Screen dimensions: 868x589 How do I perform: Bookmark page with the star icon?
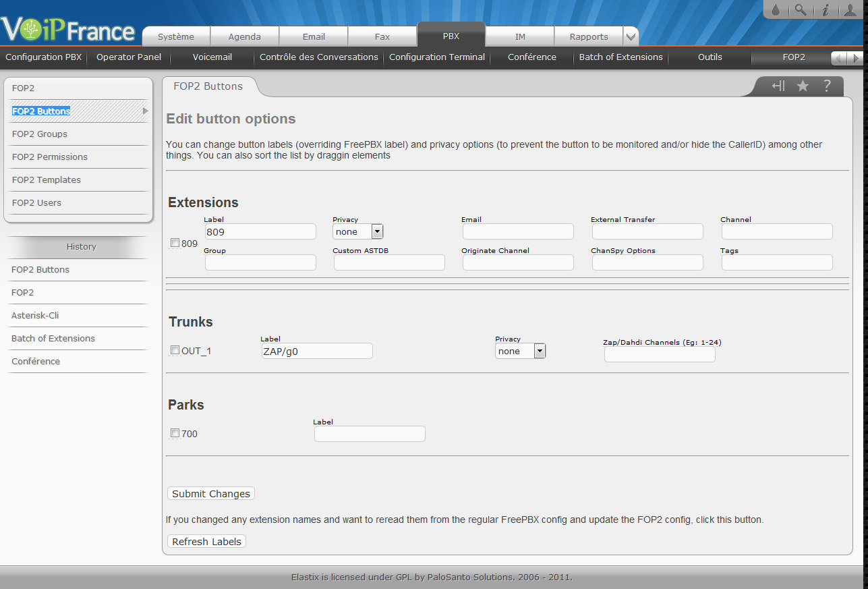click(x=803, y=86)
